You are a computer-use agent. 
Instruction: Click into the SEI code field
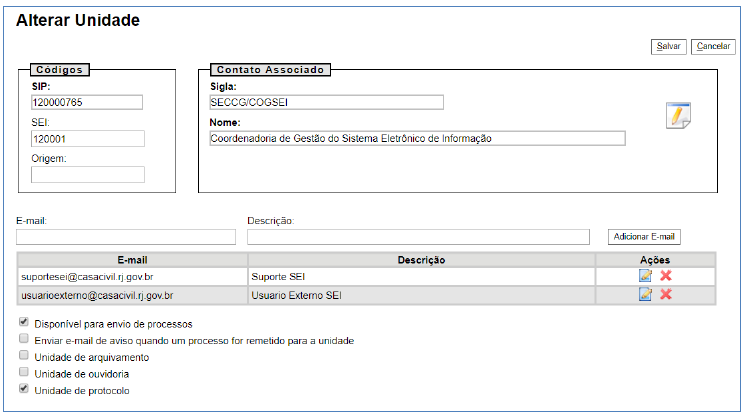pos(87,139)
